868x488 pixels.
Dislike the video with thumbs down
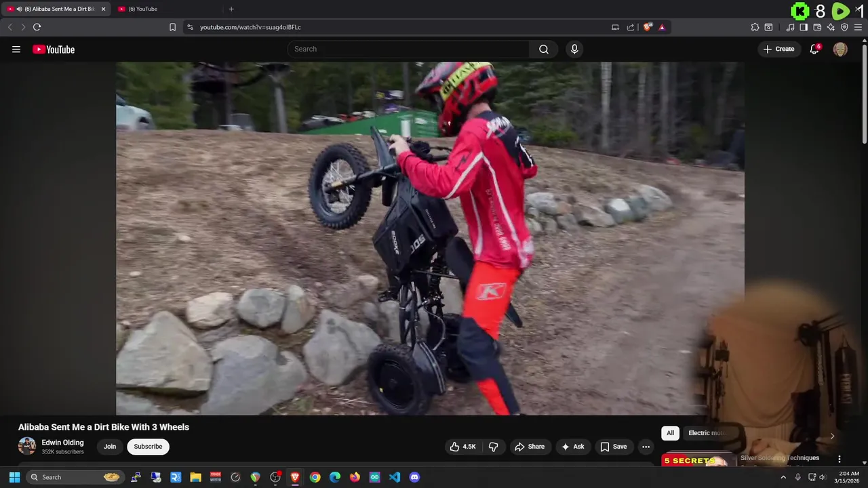(493, 447)
